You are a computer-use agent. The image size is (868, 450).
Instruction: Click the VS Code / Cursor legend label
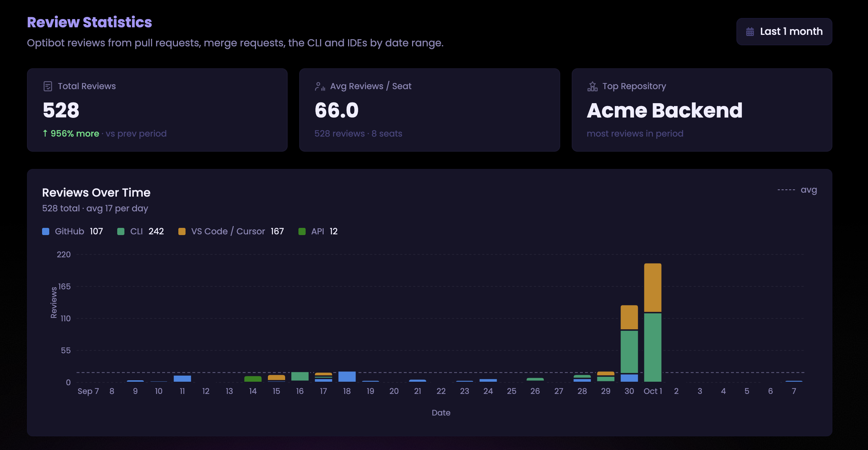point(228,231)
